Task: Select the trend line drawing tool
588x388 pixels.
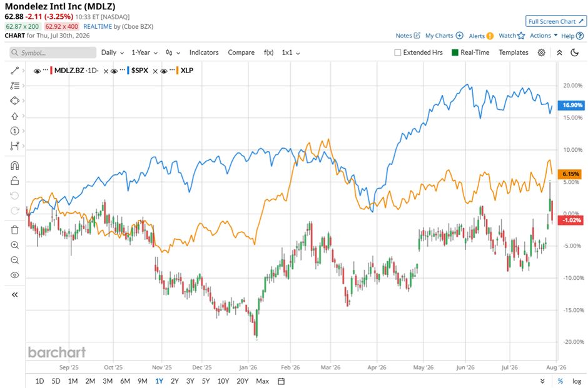Action: click(14, 71)
